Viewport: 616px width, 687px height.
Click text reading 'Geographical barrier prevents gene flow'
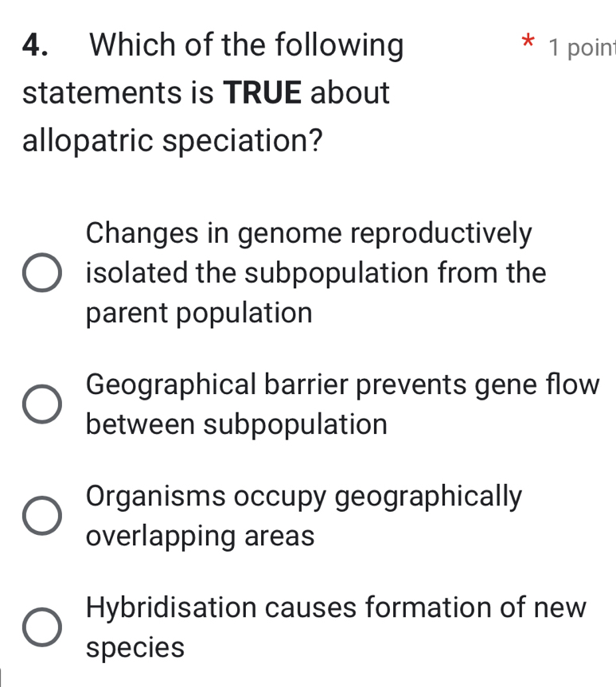click(x=342, y=384)
